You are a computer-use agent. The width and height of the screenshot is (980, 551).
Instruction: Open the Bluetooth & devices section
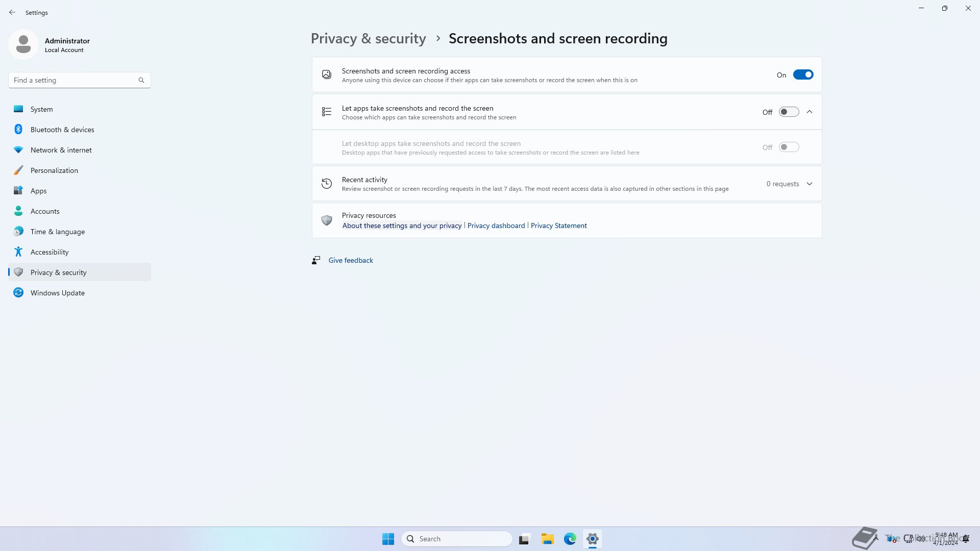pyautogui.click(x=62, y=130)
